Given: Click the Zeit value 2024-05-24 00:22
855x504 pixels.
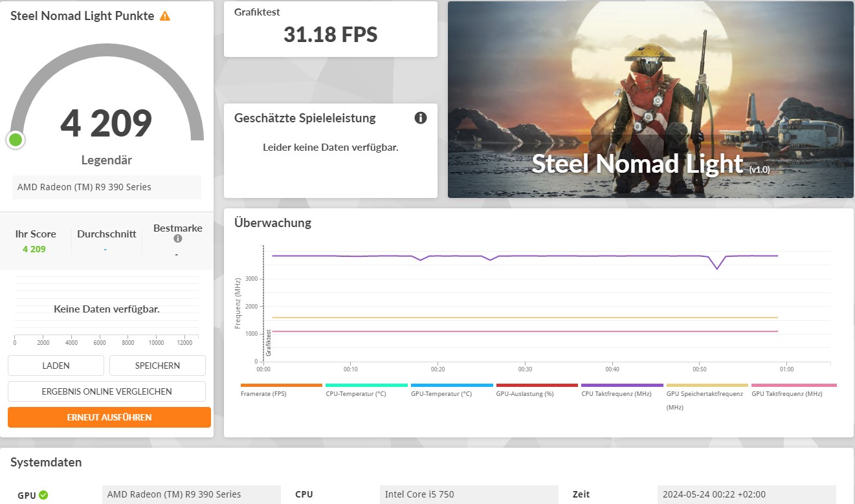Looking at the screenshot, I should (746, 494).
